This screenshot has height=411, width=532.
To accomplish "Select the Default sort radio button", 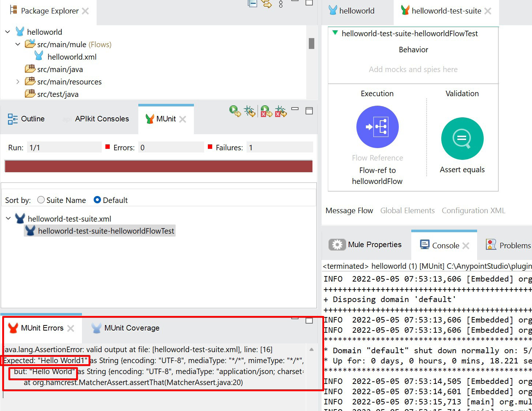I will pyautogui.click(x=97, y=200).
